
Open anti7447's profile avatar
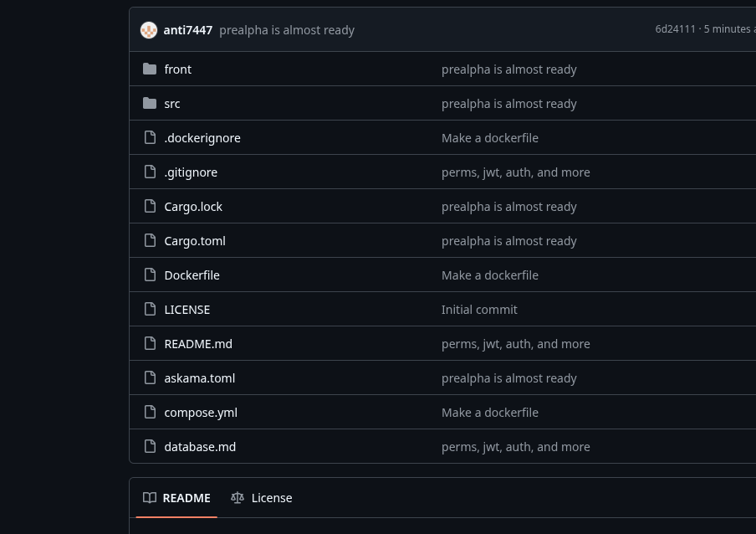pyautogui.click(x=149, y=29)
